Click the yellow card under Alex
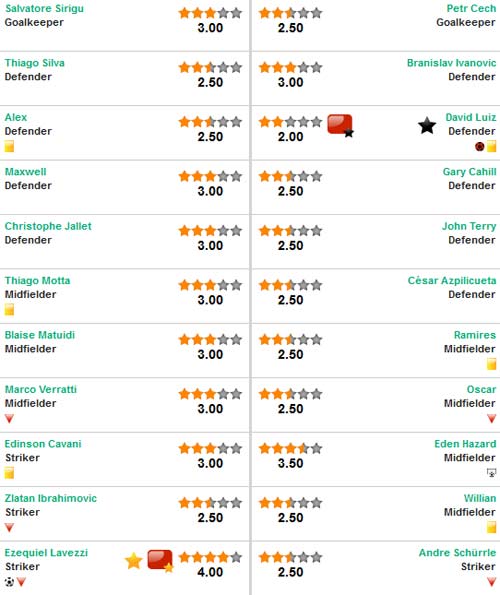The width and height of the screenshot is (500, 595). coord(9,146)
